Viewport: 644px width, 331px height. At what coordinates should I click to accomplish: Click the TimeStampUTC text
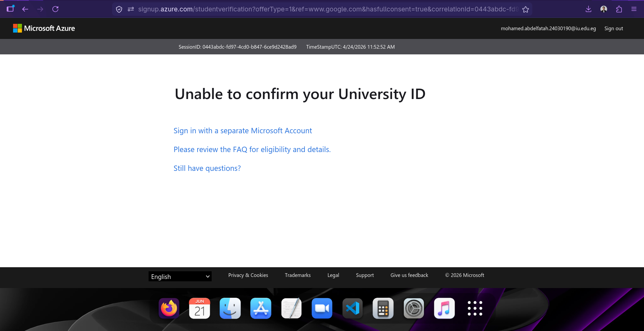(x=351, y=47)
